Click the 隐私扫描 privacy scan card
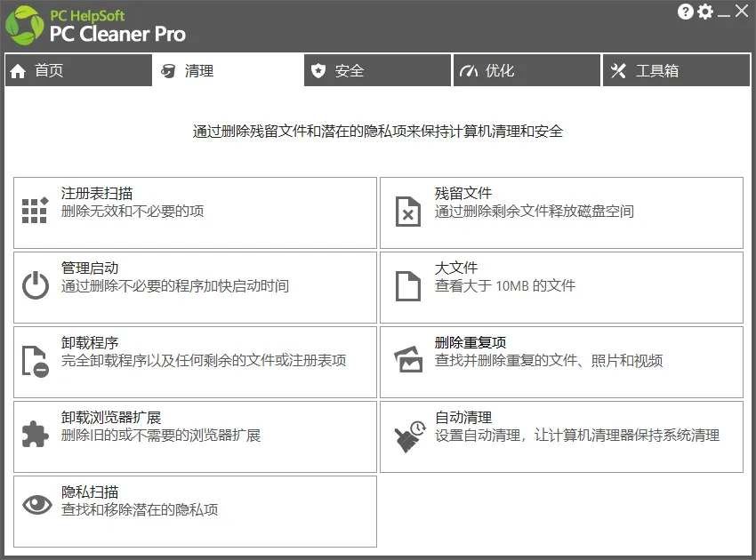This screenshot has width=756, height=560. (x=195, y=510)
